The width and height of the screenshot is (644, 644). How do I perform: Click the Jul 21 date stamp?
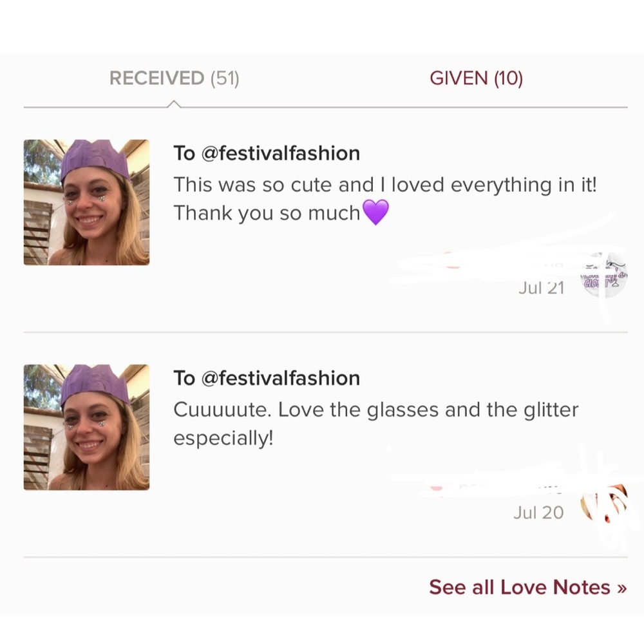click(x=542, y=288)
